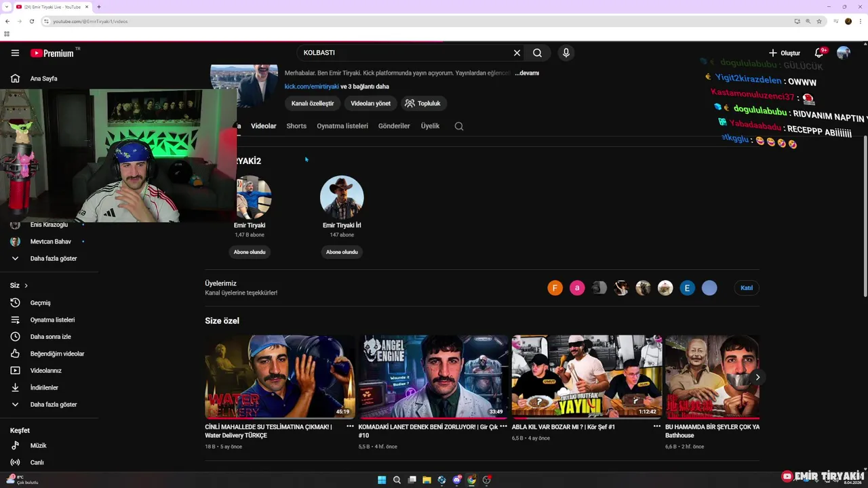
Task: Play the Kör Şef #1 video thumbnail
Action: tap(587, 377)
